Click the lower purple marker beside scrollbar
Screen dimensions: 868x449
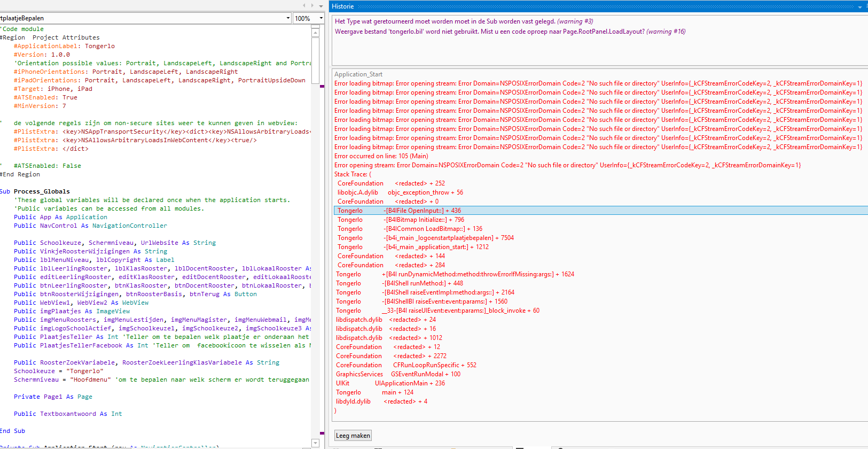coord(322,433)
